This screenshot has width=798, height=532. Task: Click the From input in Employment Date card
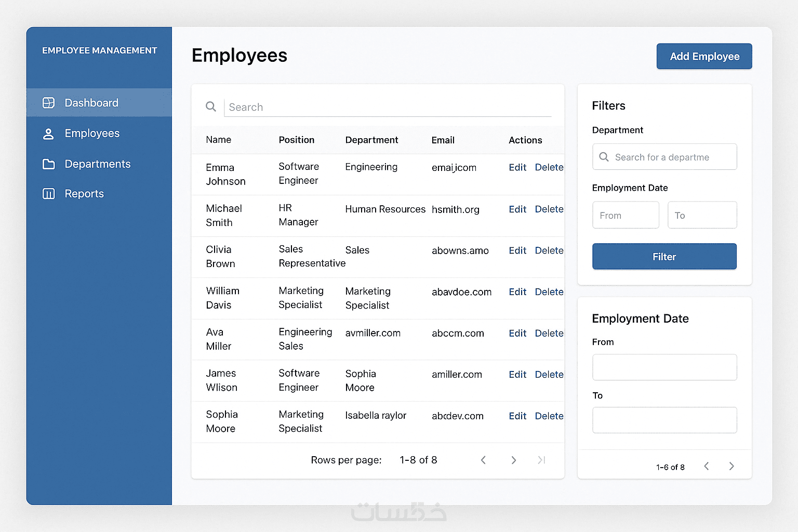664,367
